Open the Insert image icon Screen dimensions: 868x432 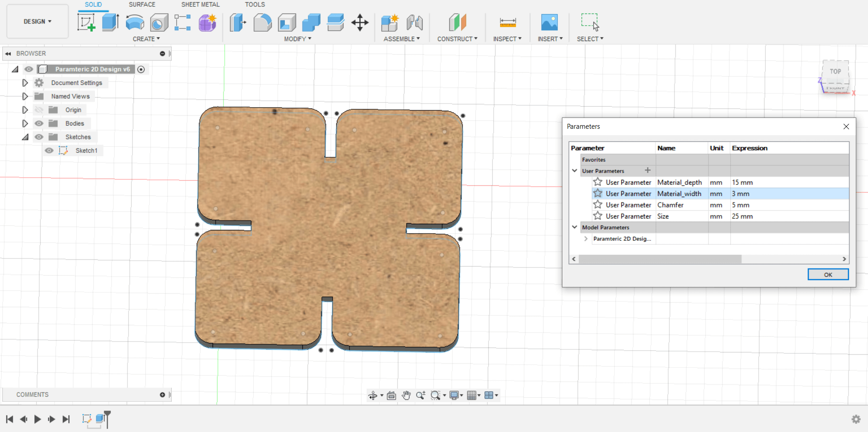click(x=549, y=22)
